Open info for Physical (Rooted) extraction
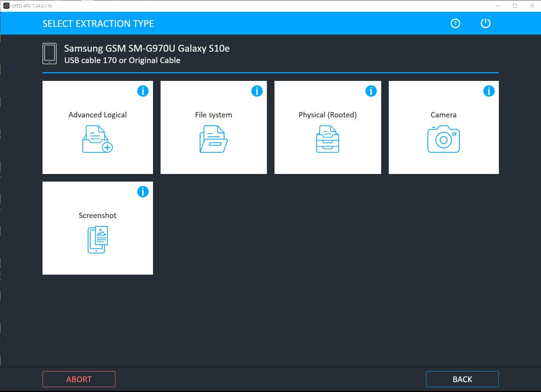541x392 pixels. point(371,91)
